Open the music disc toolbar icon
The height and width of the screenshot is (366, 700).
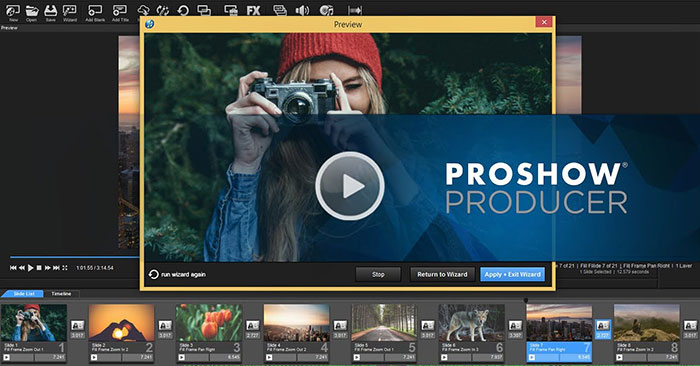point(326,10)
